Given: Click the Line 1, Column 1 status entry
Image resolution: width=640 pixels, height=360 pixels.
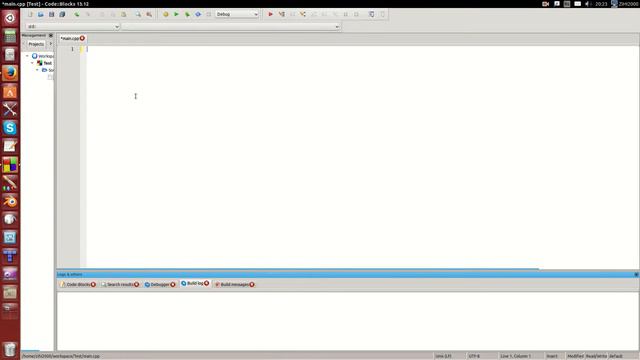Looking at the screenshot, I should click(516, 356).
